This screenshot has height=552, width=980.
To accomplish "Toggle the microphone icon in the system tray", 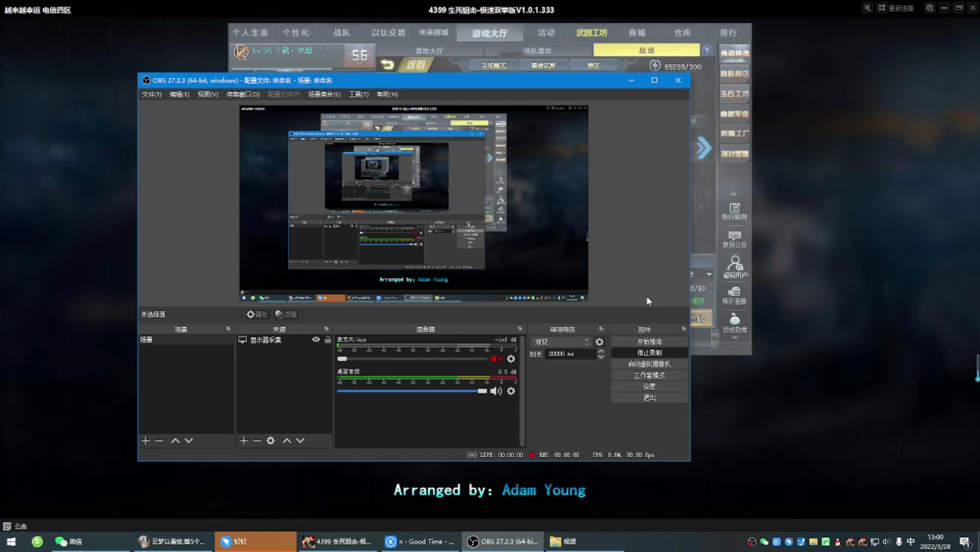I will click(x=899, y=542).
